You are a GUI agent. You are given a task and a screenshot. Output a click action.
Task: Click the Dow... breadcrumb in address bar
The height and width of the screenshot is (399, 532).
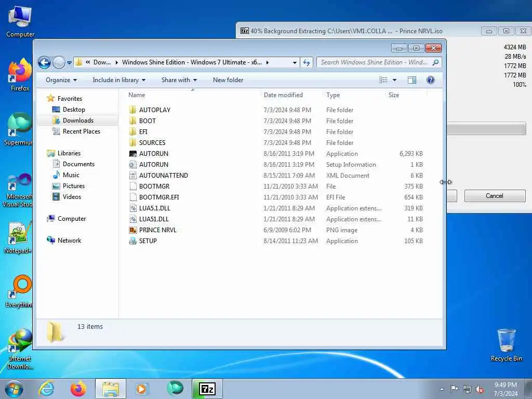(x=102, y=62)
